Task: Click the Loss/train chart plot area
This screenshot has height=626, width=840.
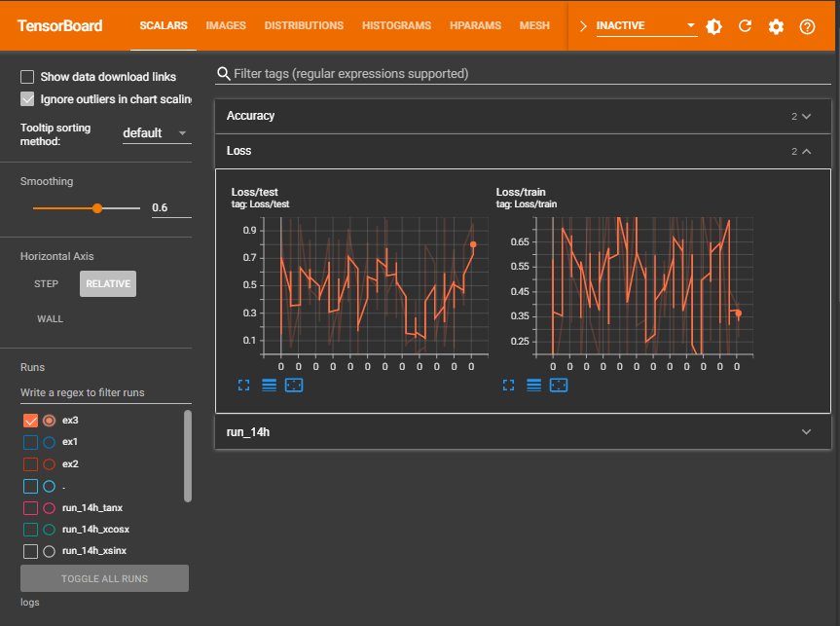Action: click(x=644, y=285)
